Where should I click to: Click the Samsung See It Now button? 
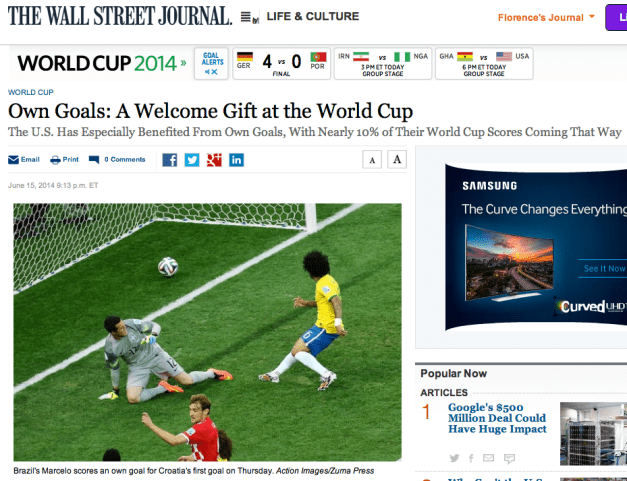604,268
